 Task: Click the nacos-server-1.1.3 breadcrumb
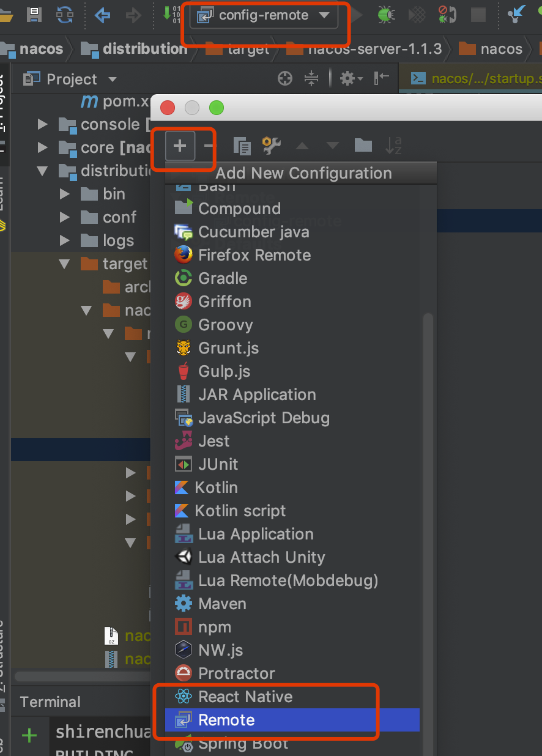click(365, 49)
